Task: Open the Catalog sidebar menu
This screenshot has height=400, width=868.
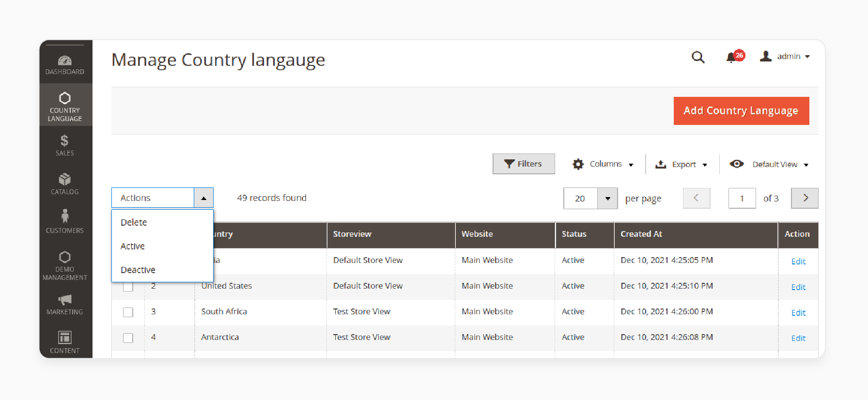Action: point(65,184)
